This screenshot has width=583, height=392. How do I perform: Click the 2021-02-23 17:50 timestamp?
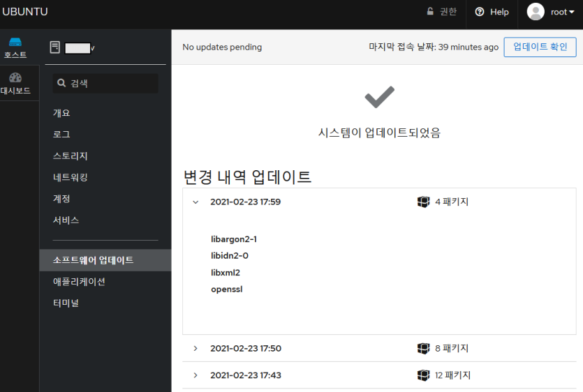[246, 348]
